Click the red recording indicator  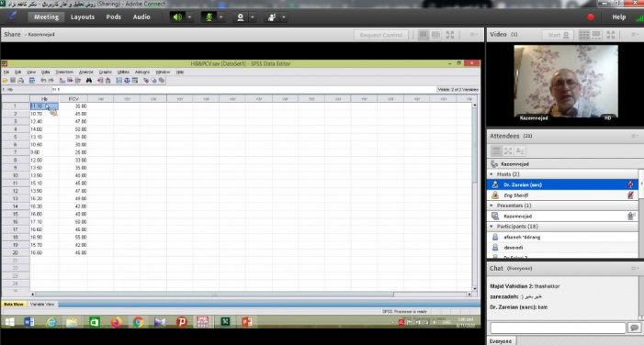(x=591, y=17)
